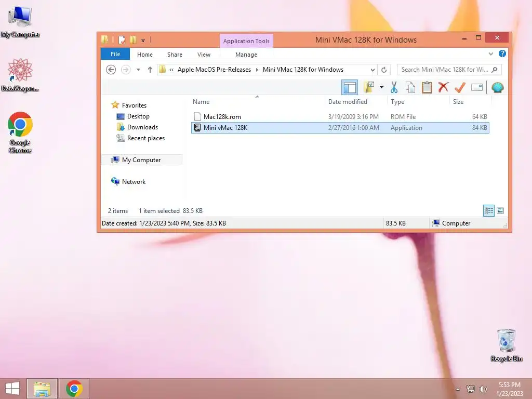The height and width of the screenshot is (399, 532).
Task: Open the Recycle Bin on desktop
Action: tap(506, 345)
